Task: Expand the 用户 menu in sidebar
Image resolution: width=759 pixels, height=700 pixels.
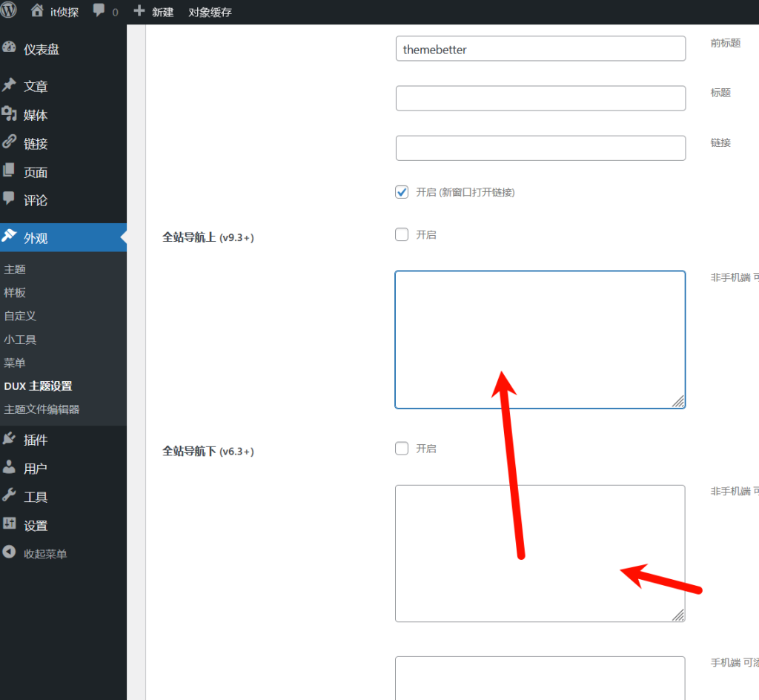Action: click(x=36, y=468)
